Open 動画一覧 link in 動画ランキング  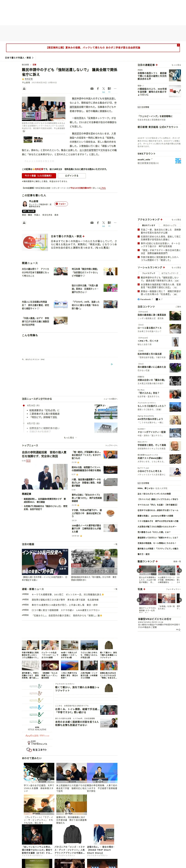[x=177, y=561]
